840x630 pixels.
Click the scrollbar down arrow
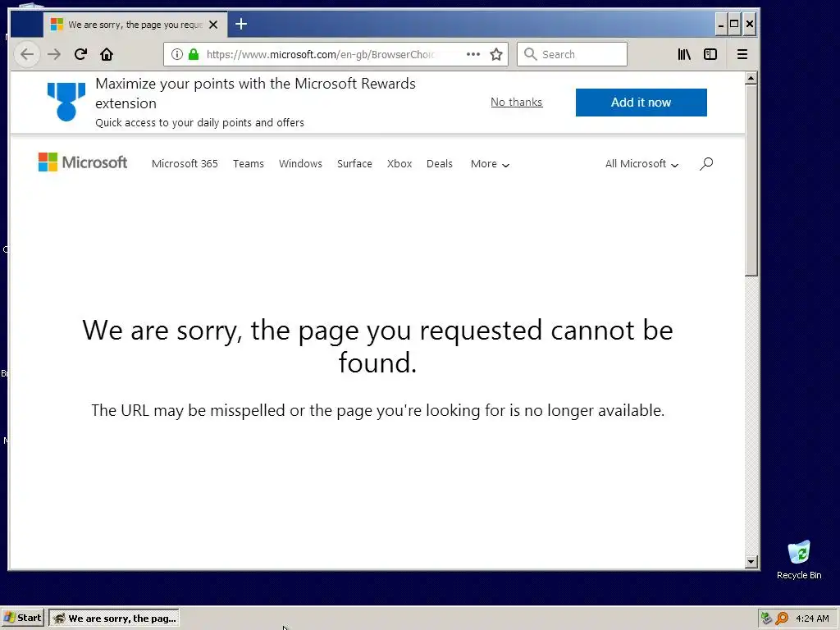pos(751,561)
